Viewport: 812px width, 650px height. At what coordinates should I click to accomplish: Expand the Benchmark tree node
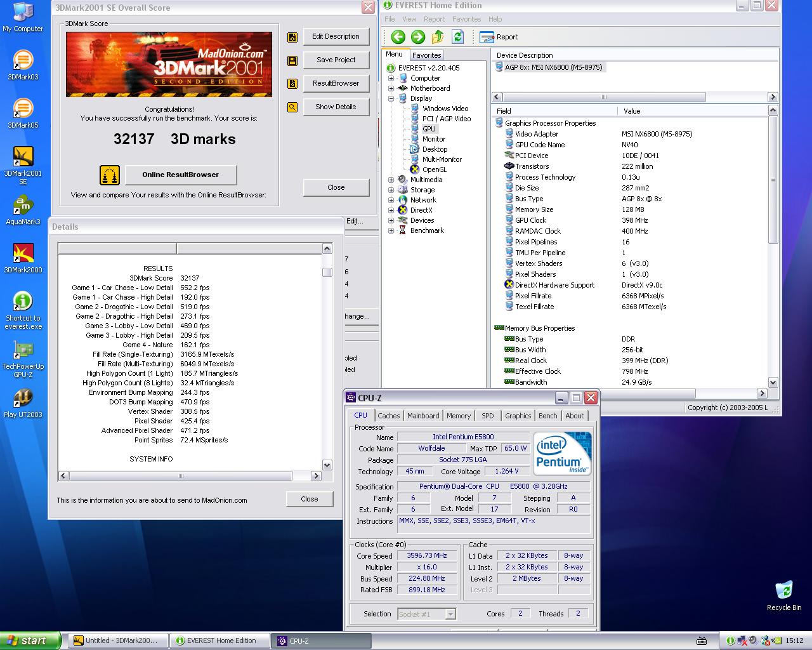391,230
